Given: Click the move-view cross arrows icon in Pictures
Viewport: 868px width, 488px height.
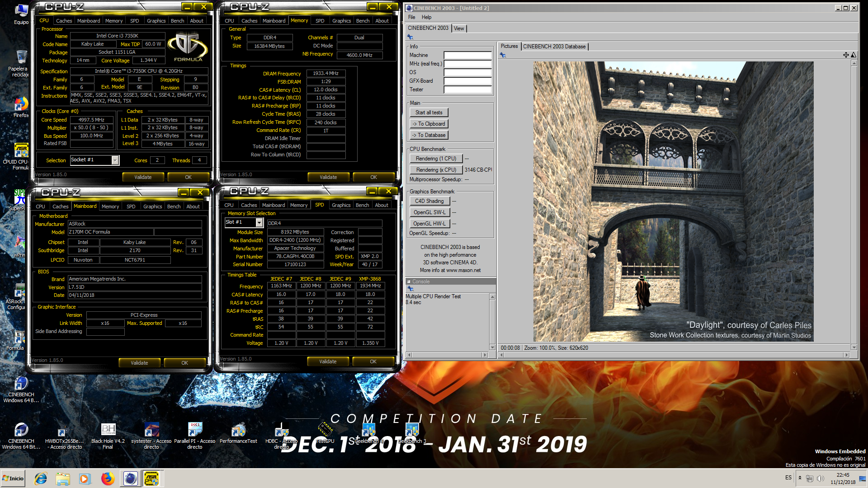Looking at the screenshot, I should [846, 55].
